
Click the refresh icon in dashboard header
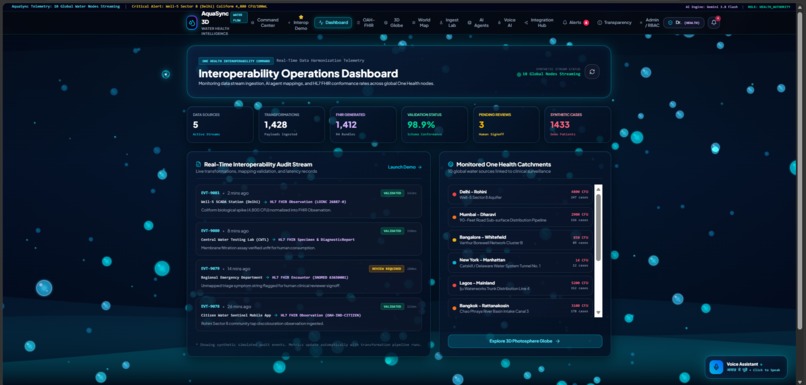pyautogui.click(x=592, y=71)
